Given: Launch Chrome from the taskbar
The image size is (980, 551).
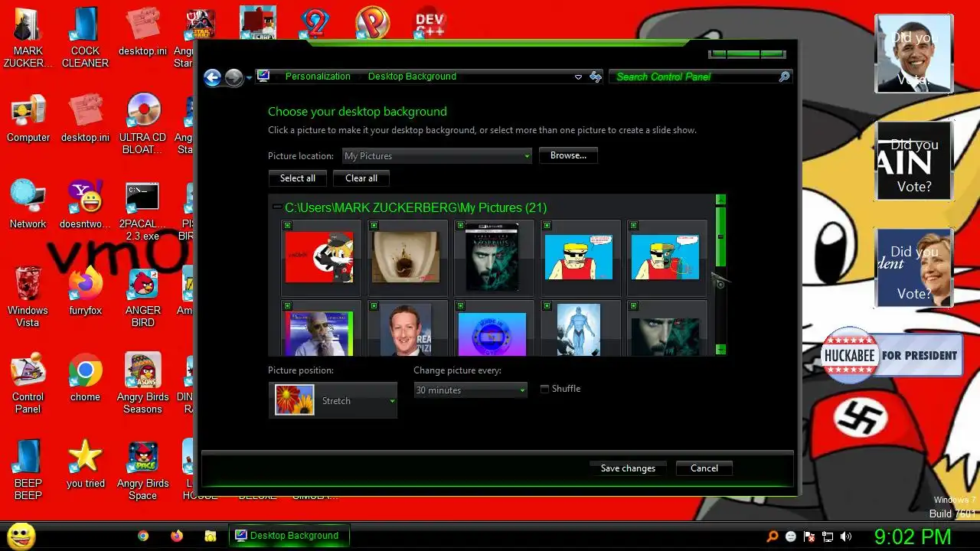Looking at the screenshot, I should click(143, 536).
